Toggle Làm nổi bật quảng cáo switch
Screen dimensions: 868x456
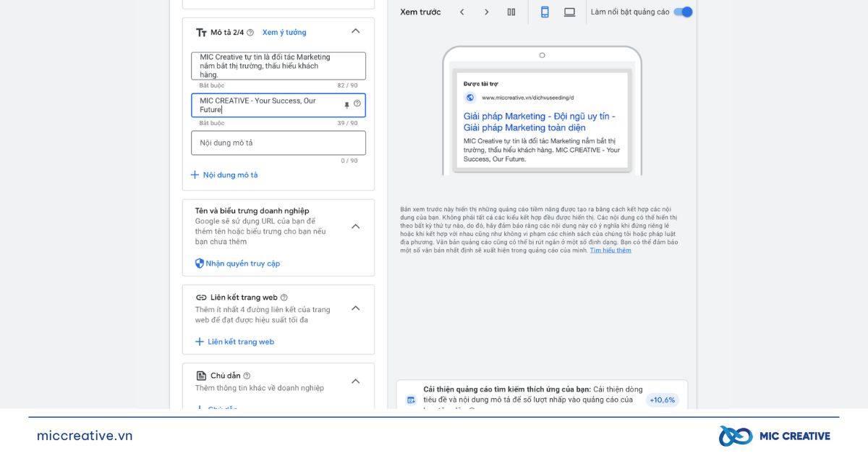pos(683,12)
